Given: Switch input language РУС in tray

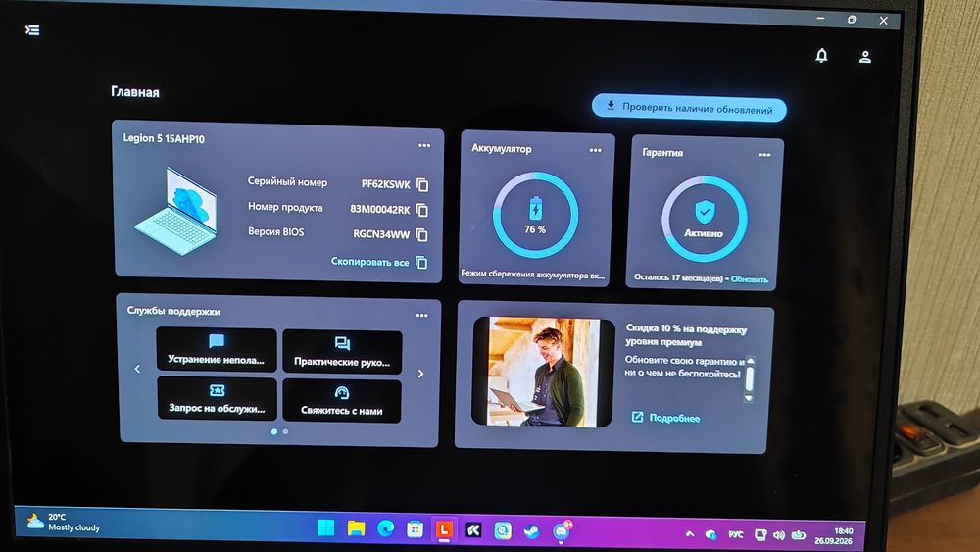Looking at the screenshot, I should (x=736, y=534).
